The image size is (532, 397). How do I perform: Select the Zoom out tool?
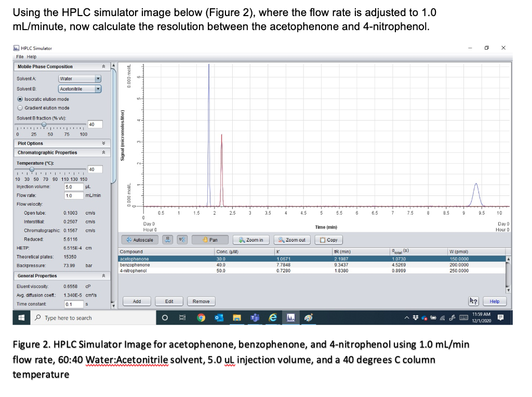[291, 240]
